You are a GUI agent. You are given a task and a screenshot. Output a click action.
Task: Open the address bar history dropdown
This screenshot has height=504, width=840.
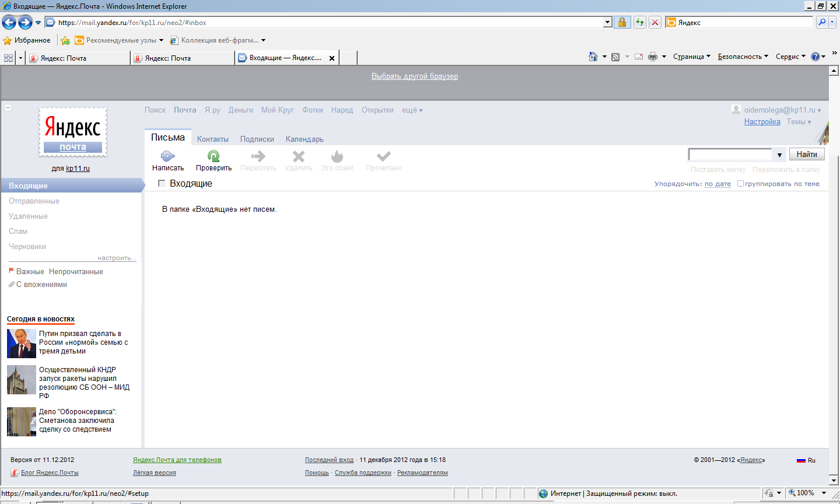tap(608, 22)
